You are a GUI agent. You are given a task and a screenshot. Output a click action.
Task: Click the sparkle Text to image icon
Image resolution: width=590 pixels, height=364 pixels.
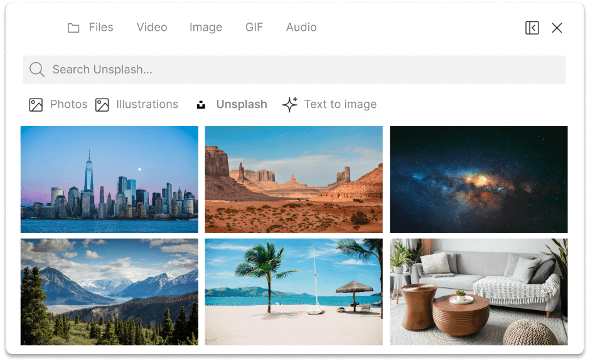(x=289, y=105)
